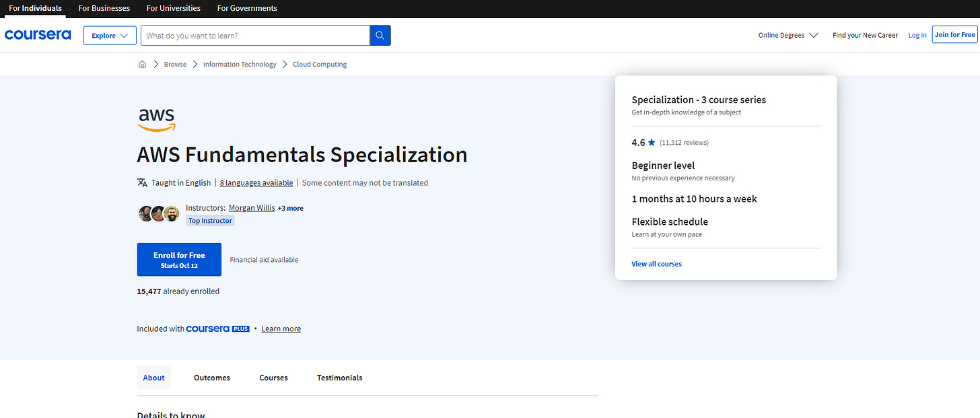980x418 pixels.
Task: Click Learn more link
Action: (x=281, y=329)
